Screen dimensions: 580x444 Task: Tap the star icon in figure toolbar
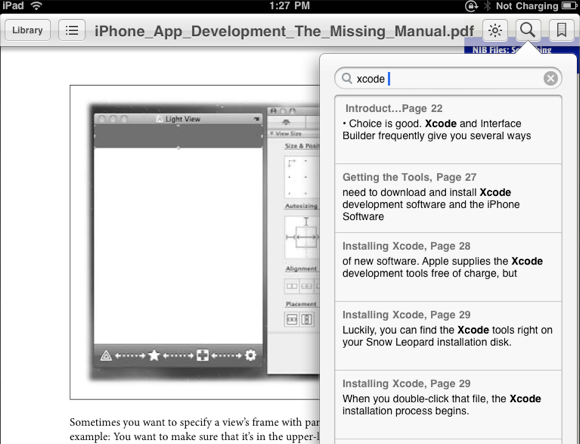click(x=154, y=356)
